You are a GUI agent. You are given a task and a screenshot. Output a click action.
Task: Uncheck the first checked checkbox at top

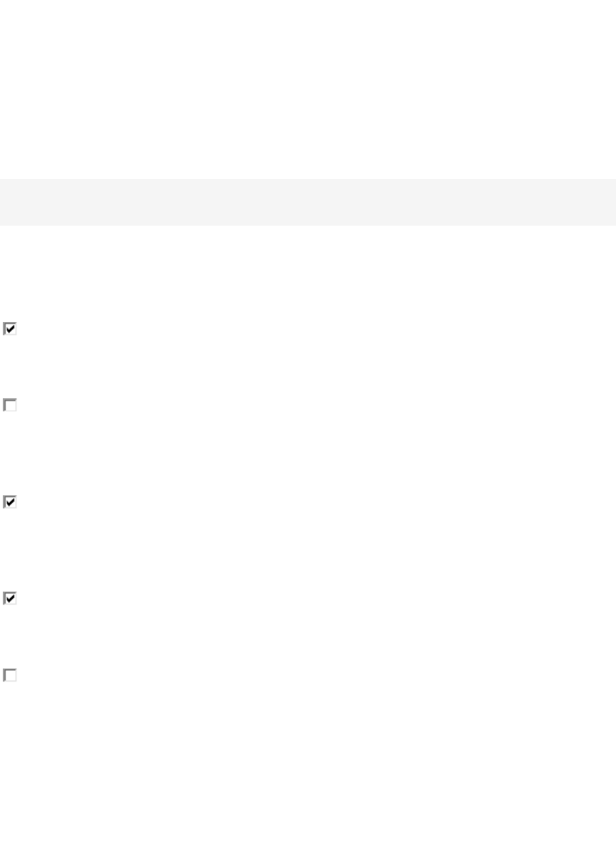coord(10,329)
